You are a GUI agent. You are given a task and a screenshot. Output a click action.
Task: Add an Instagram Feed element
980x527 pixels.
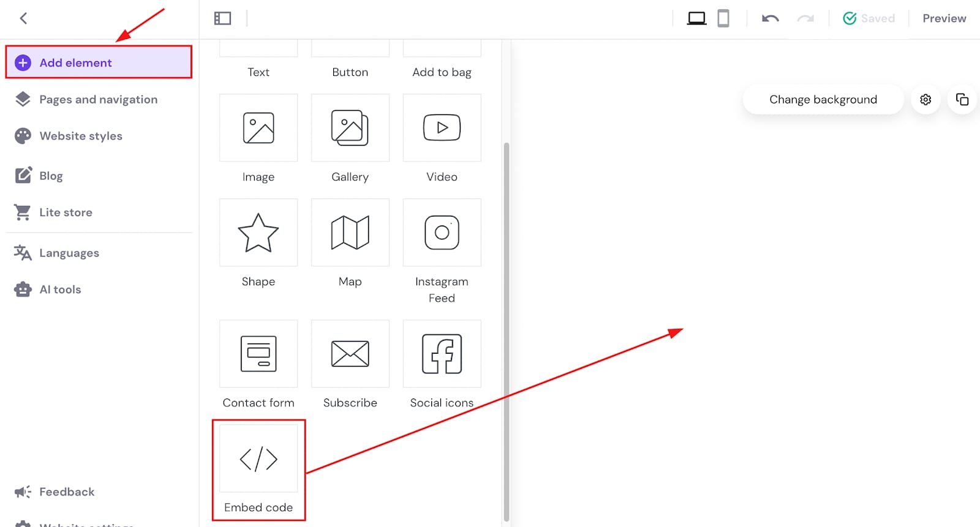442,233
